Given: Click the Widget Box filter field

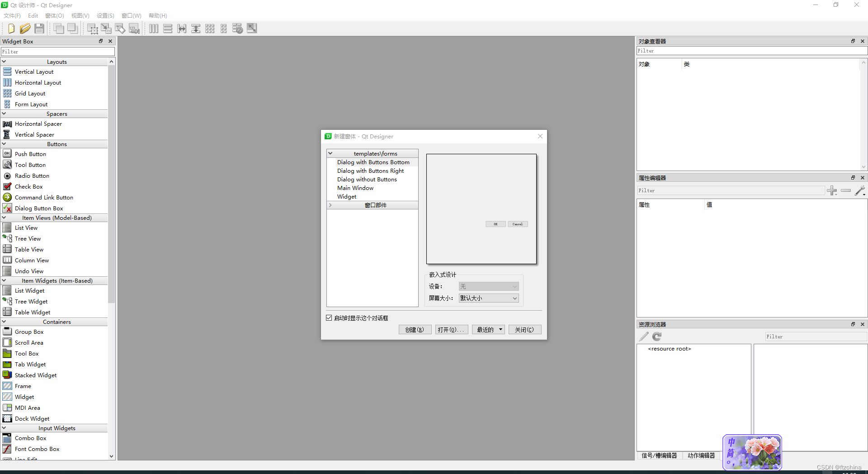Looking at the screenshot, I should (x=57, y=52).
